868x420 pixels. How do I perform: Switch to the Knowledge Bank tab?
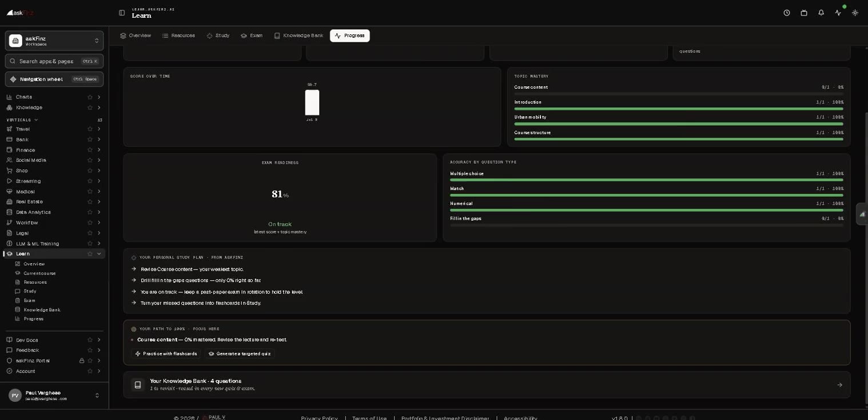298,35
